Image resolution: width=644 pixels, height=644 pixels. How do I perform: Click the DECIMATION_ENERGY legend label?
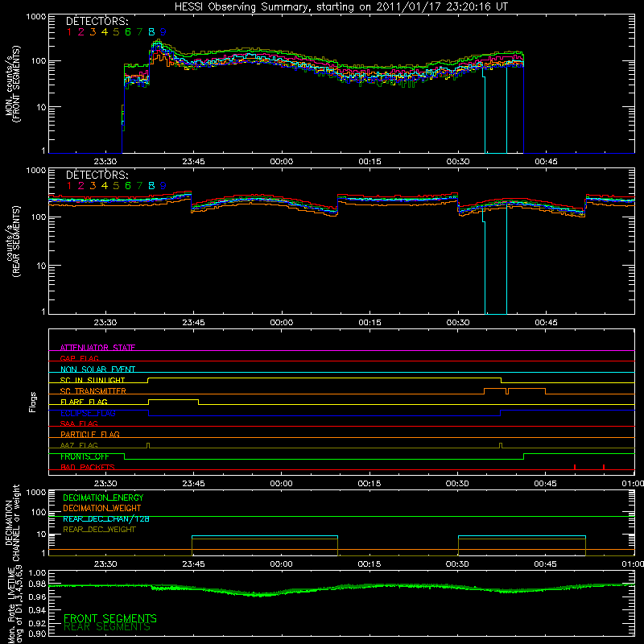click(x=103, y=497)
